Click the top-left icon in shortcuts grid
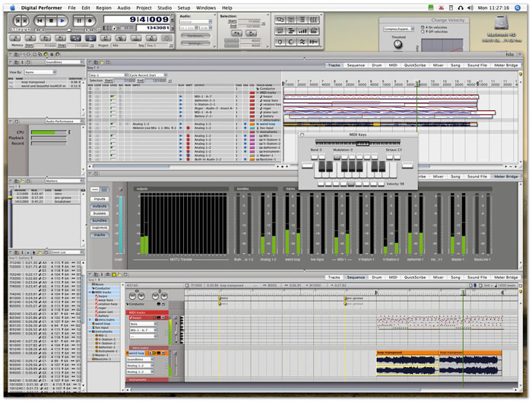The width and height of the screenshot is (532, 402). coord(280,20)
